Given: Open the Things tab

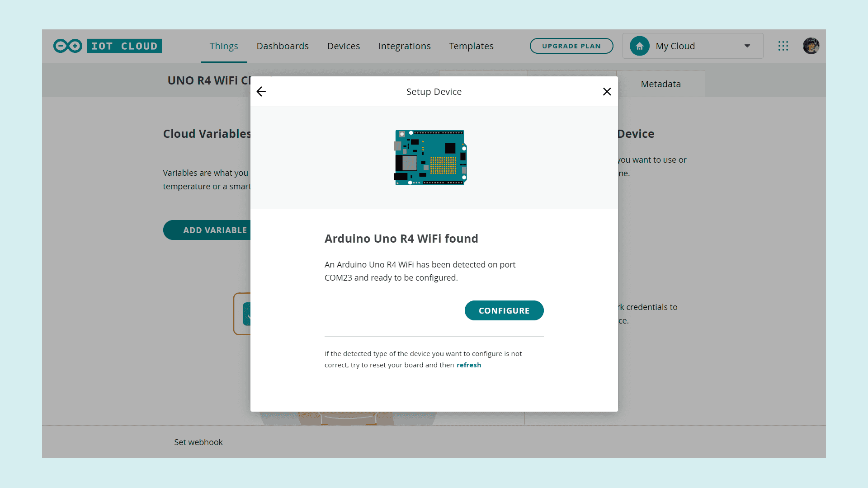Looking at the screenshot, I should coord(224,46).
